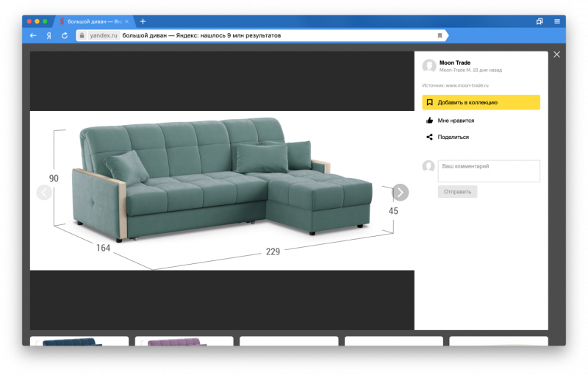
Task: Open the tab overview icon in the title bar
Action: coord(539,21)
